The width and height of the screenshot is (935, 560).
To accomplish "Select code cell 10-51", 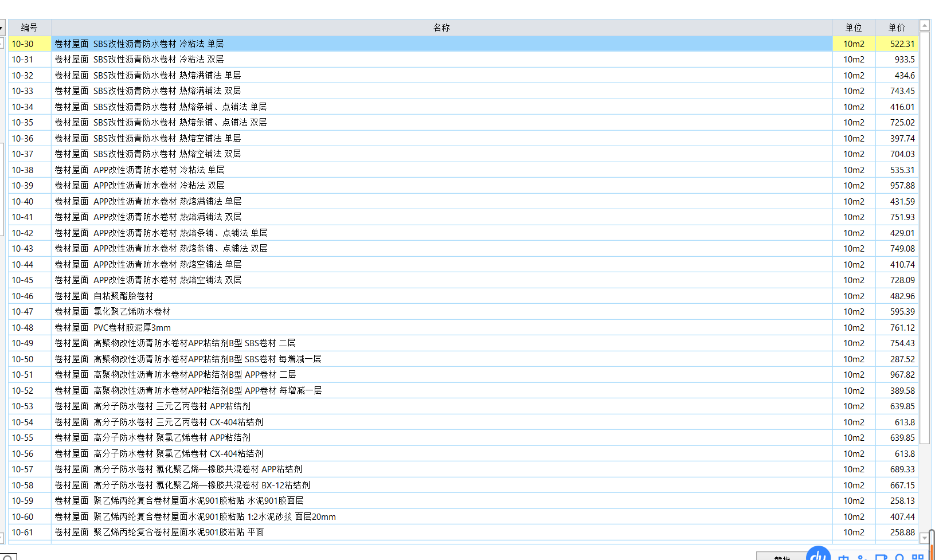I will click(x=30, y=375).
